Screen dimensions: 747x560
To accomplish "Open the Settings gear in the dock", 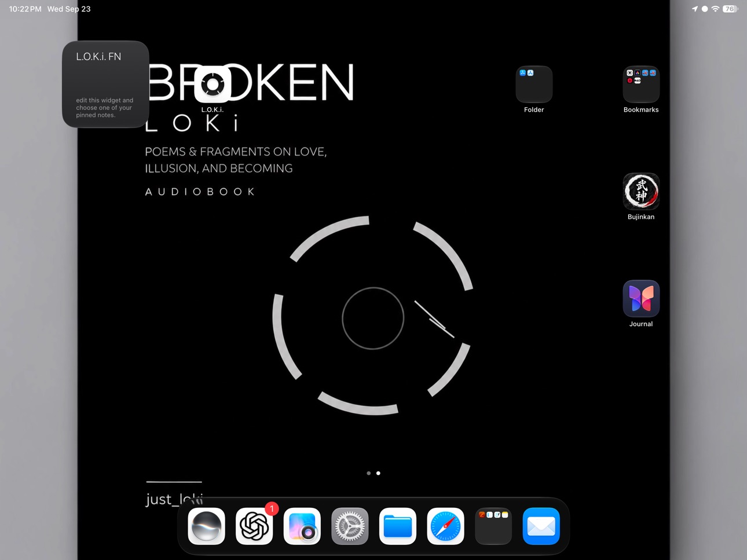I will pos(350,526).
